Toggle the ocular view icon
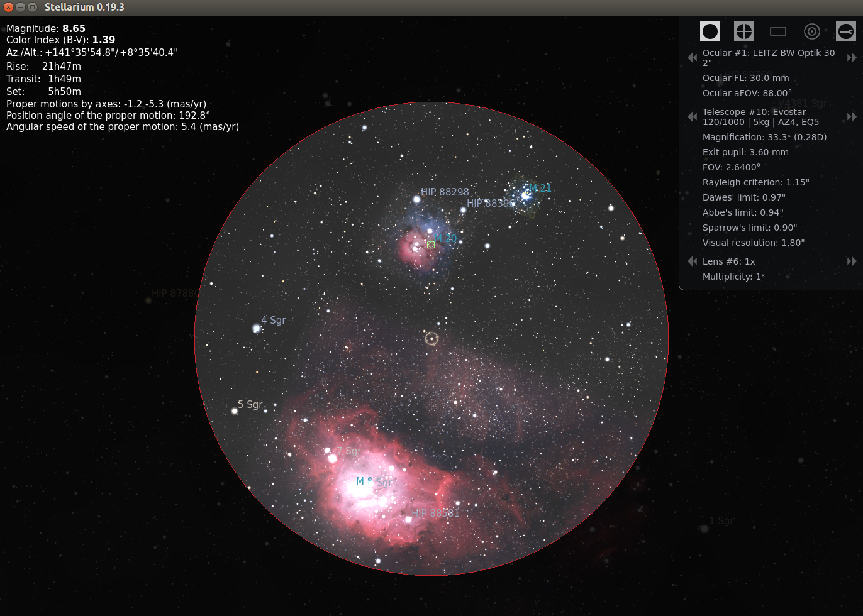The width and height of the screenshot is (863, 616). click(x=710, y=31)
